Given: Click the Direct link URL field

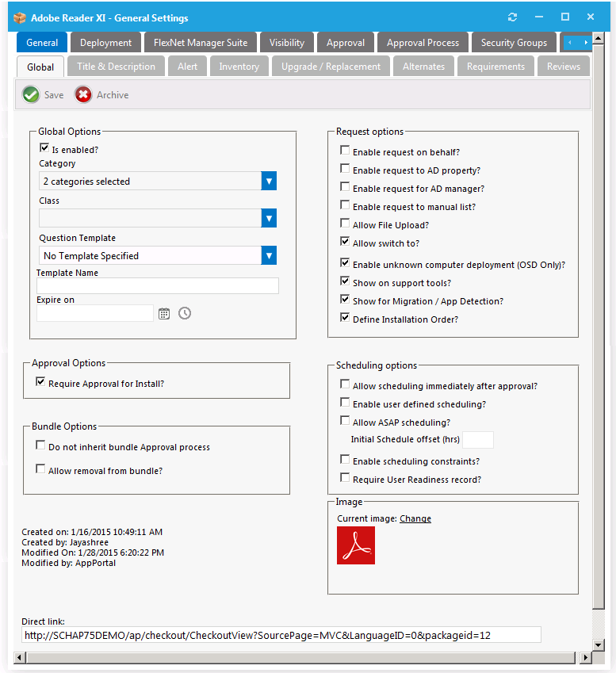Looking at the screenshot, I should [x=281, y=635].
